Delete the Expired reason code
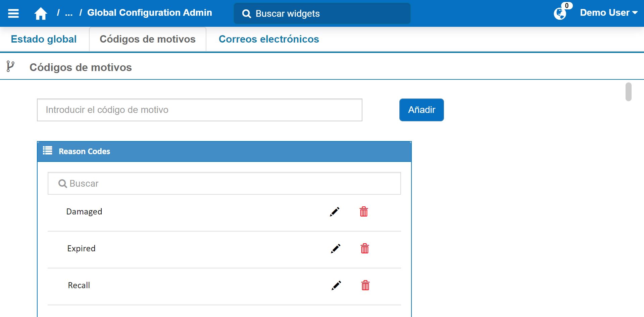This screenshot has width=644, height=317. click(x=365, y=249)
